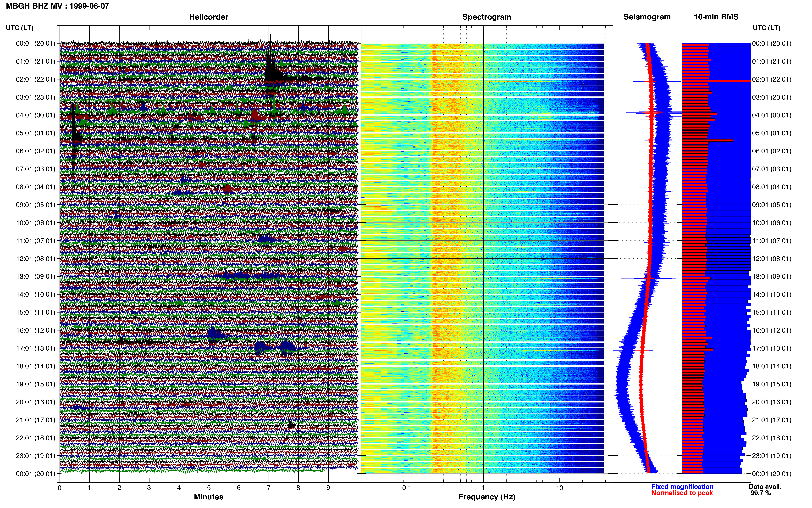The height and width of the screenshot is (508, 812).
Task: Click the right time label '22:01 (18:01)'
Action: (x=772, y=438)
